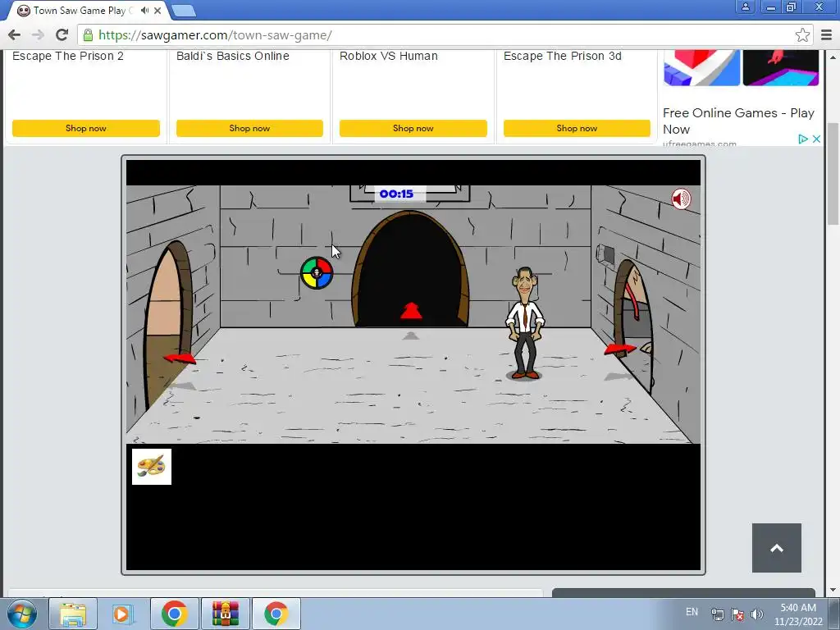840x630 pixels.
Task: Click Shop now under Baldi's Basics Online
Action: 249,128
